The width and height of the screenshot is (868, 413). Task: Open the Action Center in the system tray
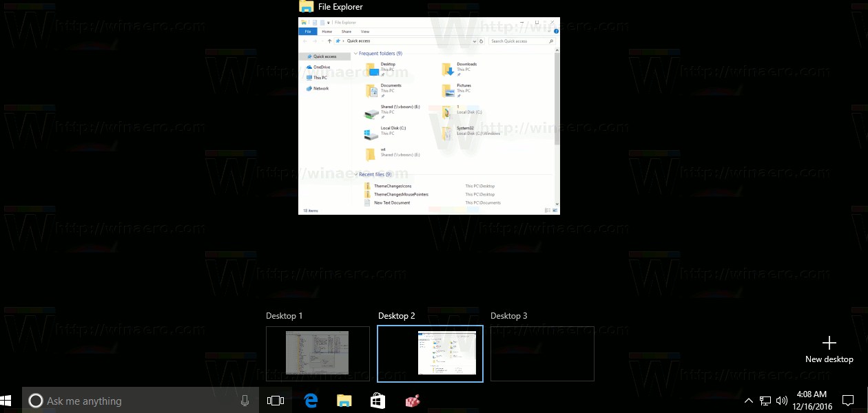[848, 400]
